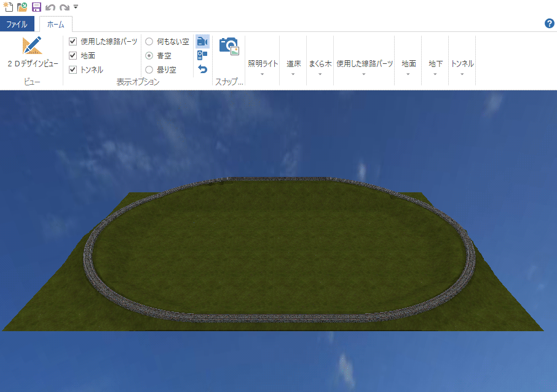Undo the last action

coord(50,6)
